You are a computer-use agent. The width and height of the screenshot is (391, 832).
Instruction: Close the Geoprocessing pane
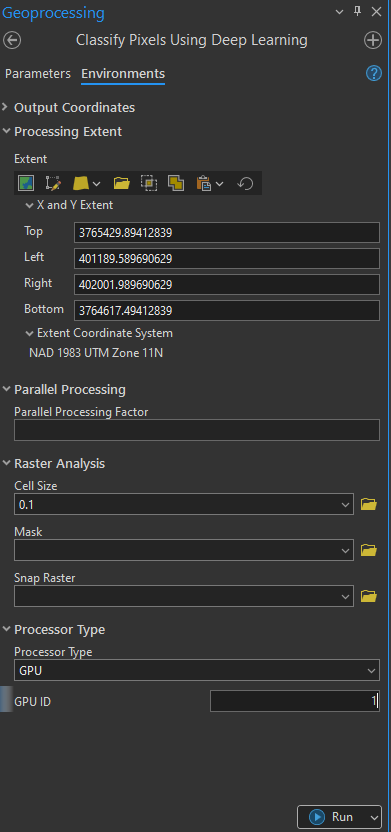376,12
